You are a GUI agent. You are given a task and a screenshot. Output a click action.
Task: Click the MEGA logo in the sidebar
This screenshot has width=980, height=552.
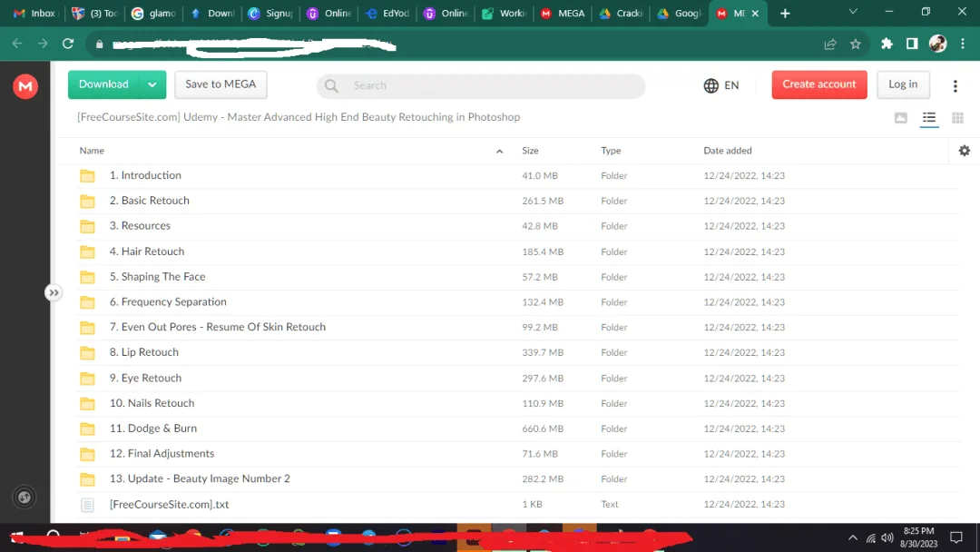[x=25, y=86]
